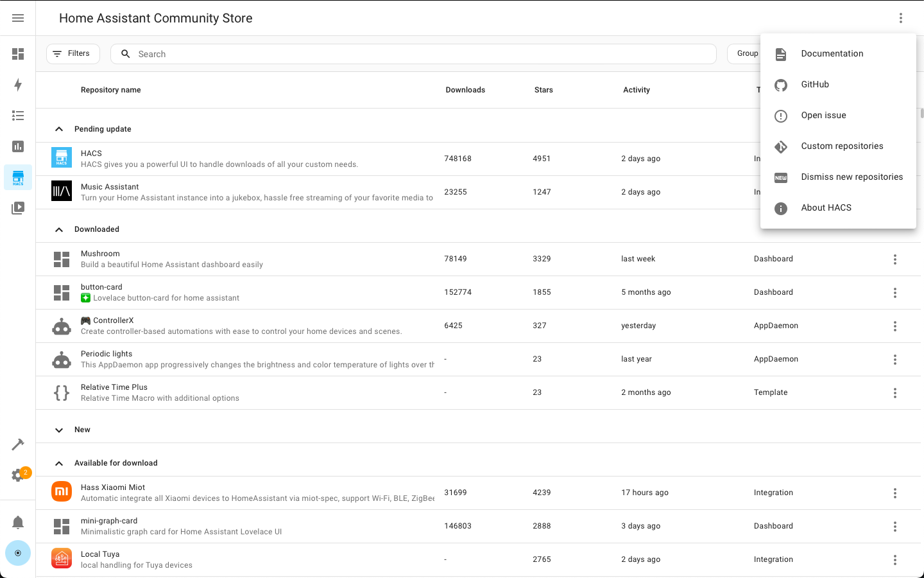This screenshot has width=924, height=578.
Task: Click the 748168 downloads value
Action: (458, 159)
